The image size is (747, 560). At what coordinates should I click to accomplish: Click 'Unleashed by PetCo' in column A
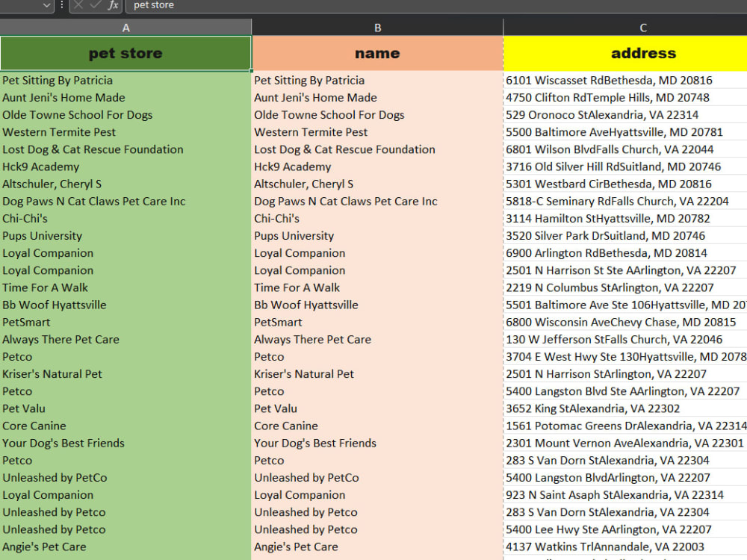tap(55, 478)
